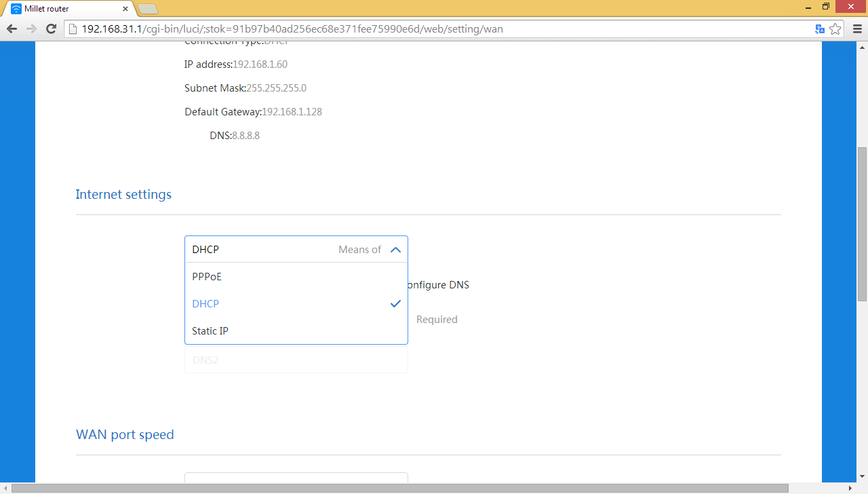Reload the router settings page
868x494 pixels.
(51, 29)
